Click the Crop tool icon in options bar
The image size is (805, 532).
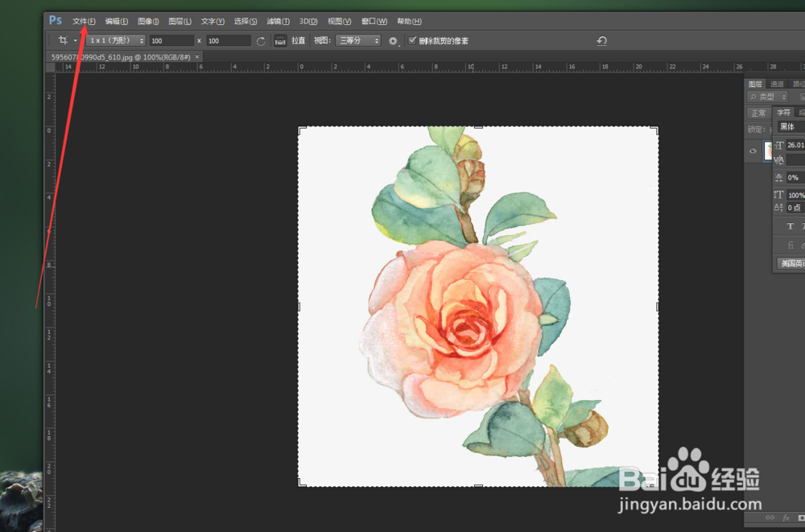click(63, 40)
